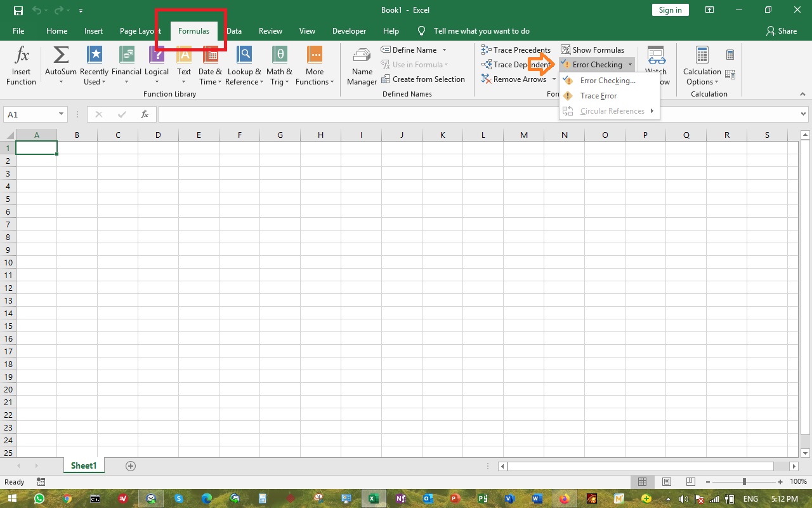Click Calculate Sheet icon
Viewport: 812px width, 508px height.
click(730, 75)
